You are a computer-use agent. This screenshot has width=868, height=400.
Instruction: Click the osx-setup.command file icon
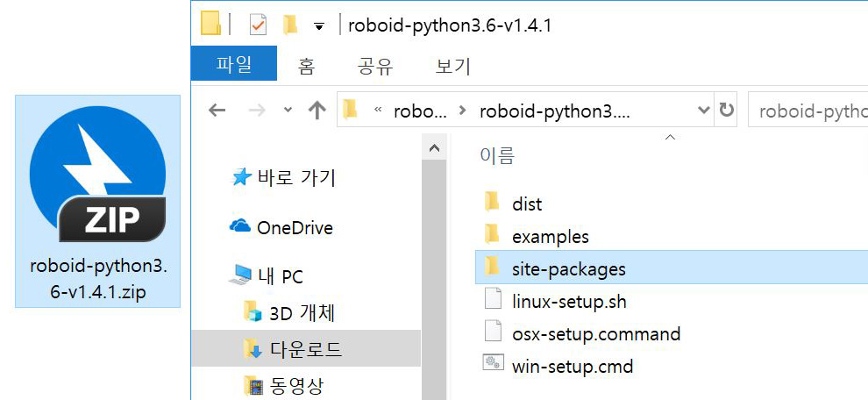(492, 332)
